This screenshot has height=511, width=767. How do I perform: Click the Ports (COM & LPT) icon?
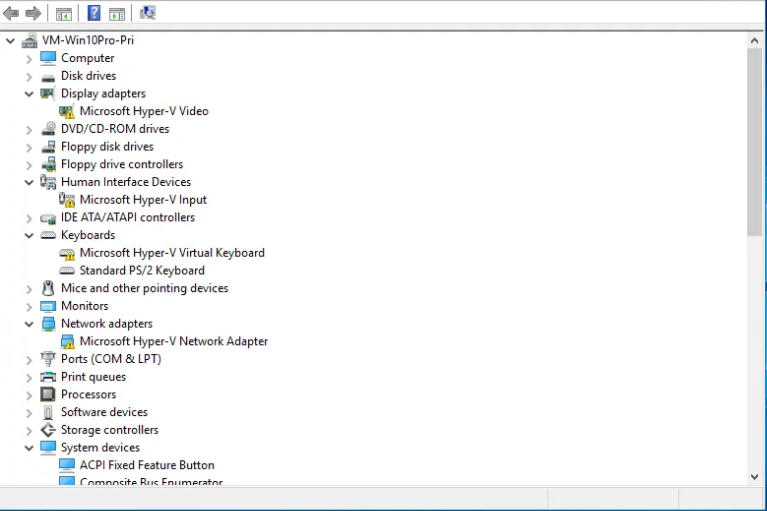coord(48,358)
